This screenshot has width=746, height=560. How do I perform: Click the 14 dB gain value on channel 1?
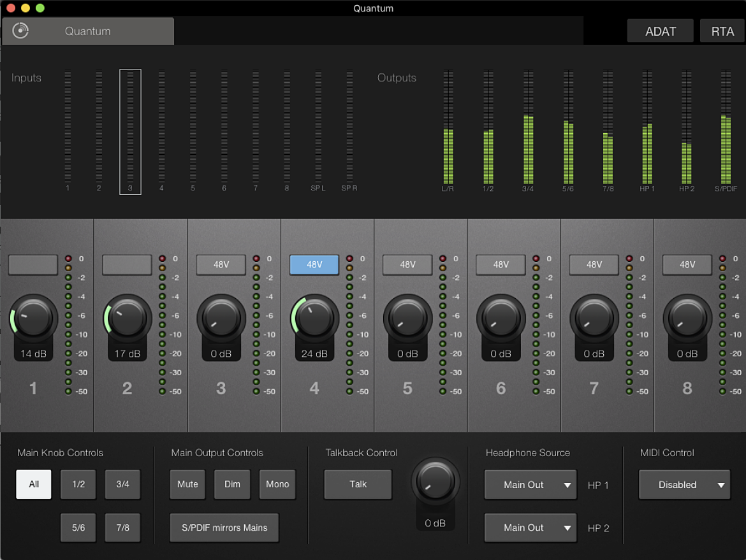[x=33, y=354]
